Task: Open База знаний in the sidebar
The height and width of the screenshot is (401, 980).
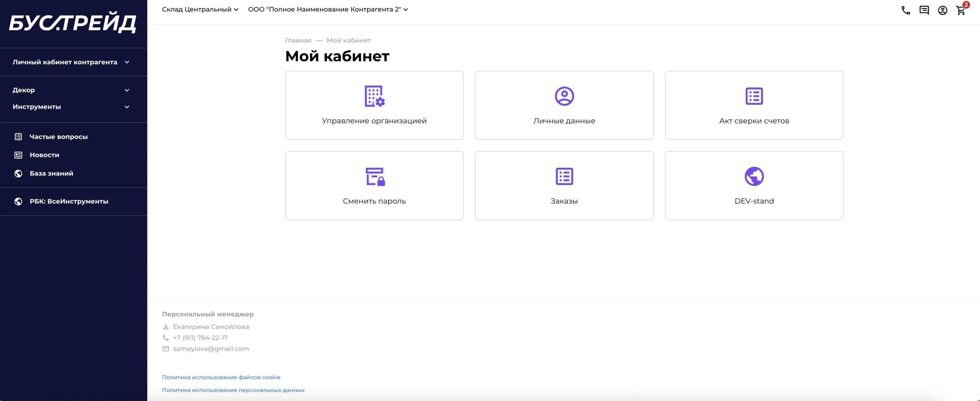Action: click(x=51, y=173)
